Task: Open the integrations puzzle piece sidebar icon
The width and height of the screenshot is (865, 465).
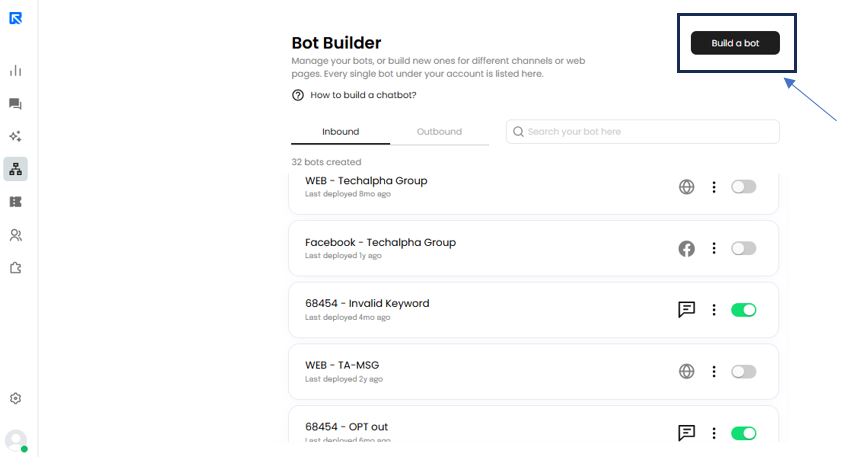Action: click(x=15, y=268)
